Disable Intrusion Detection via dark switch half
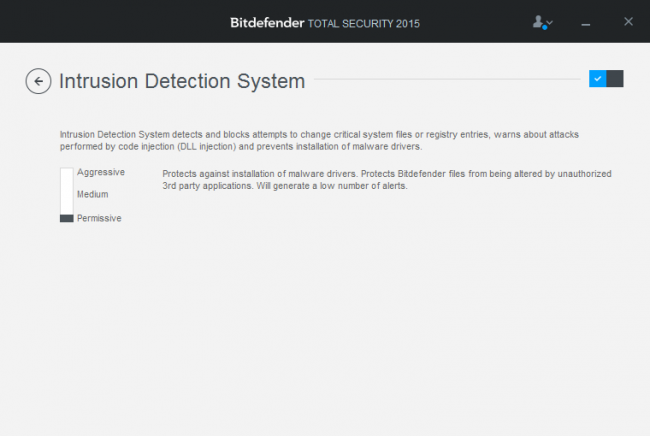Viewport: 650px width, 436px height. [615, 79]
